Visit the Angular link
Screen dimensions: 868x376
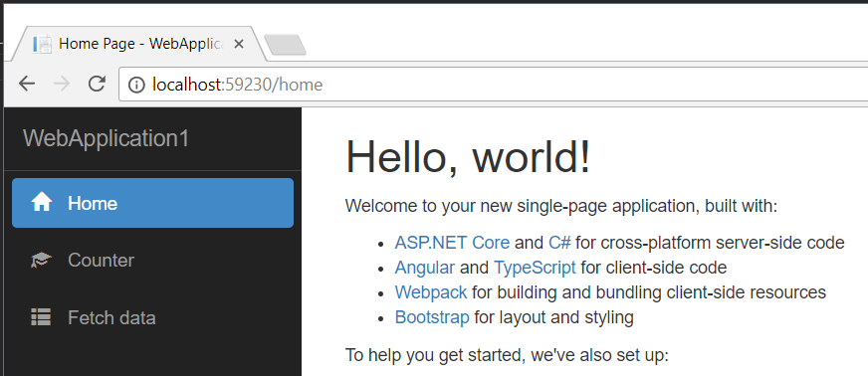coord(425,268)
